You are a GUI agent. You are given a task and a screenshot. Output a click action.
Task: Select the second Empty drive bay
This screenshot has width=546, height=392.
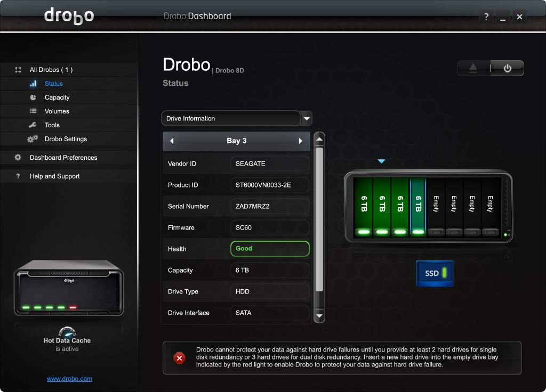(454, 208)
